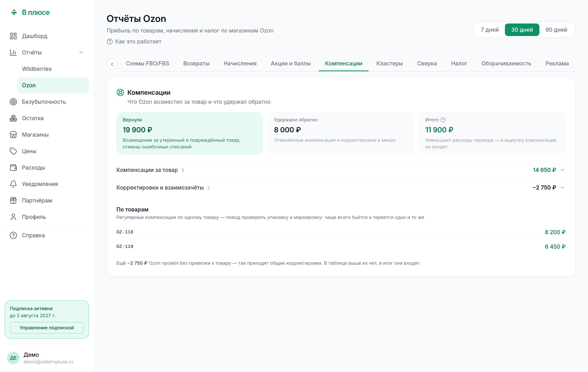Click the question icon beside Как это работает
Viewport: 588px width, 372px height.
[x=110, y=42]
